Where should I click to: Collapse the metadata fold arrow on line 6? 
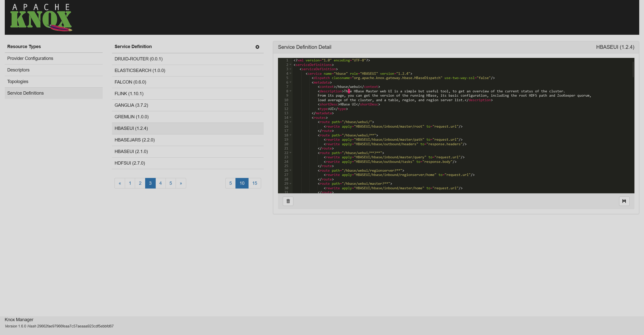point(291,82)
